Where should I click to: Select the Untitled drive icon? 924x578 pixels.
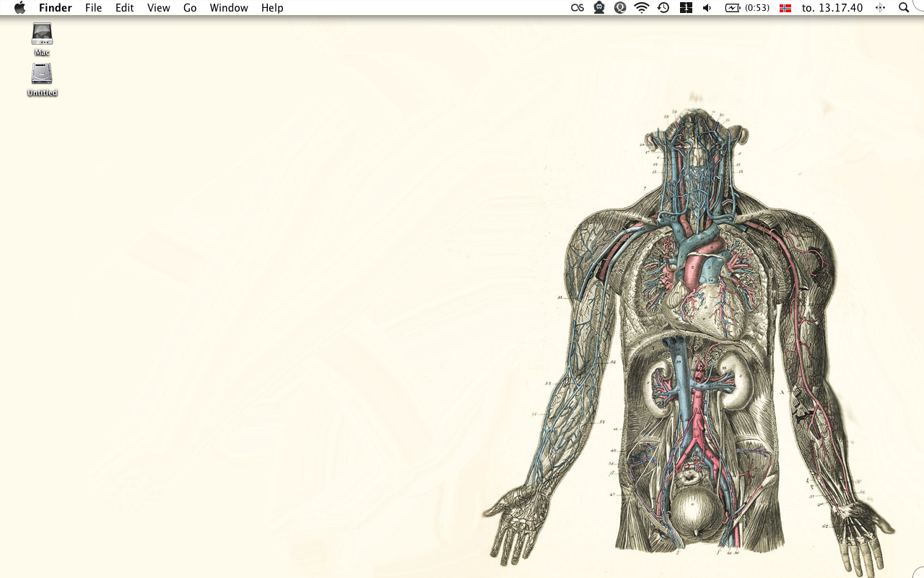[42, 74]
